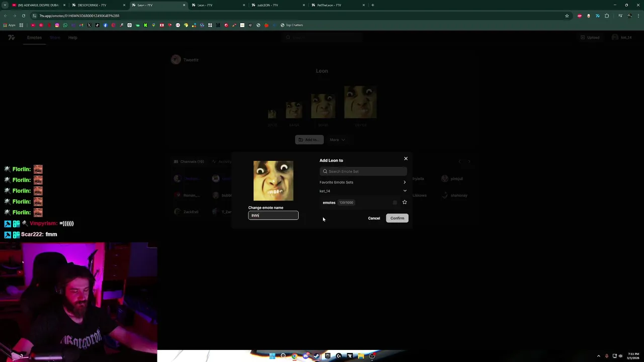
Task: Open the green Kick bookmark
Action: click(145, 25)
